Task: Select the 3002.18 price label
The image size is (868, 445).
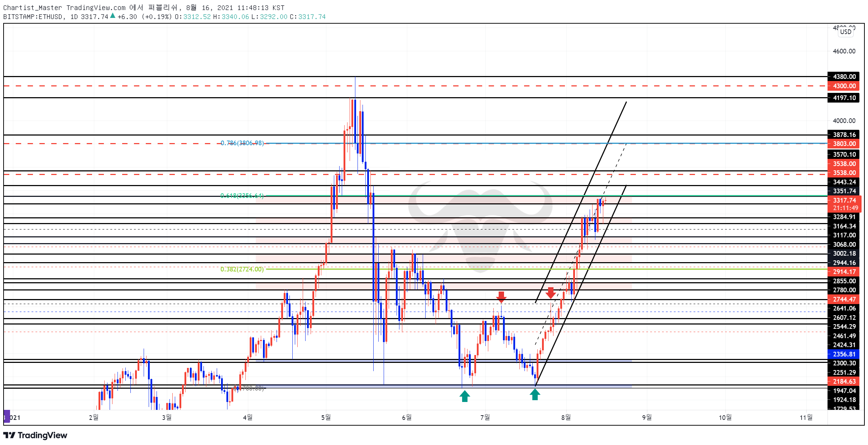Action: (843, 253)
